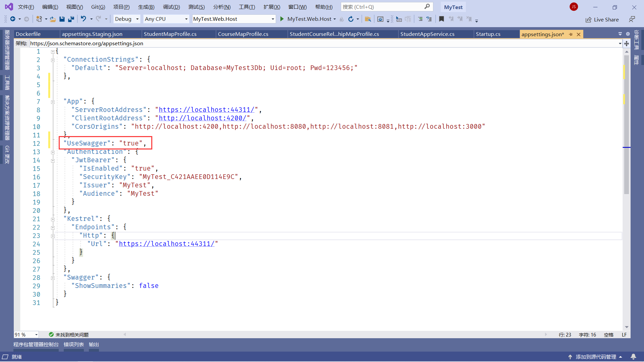Click the browser link window icon
Screen dimensions: 644x362
coord(380,19)
